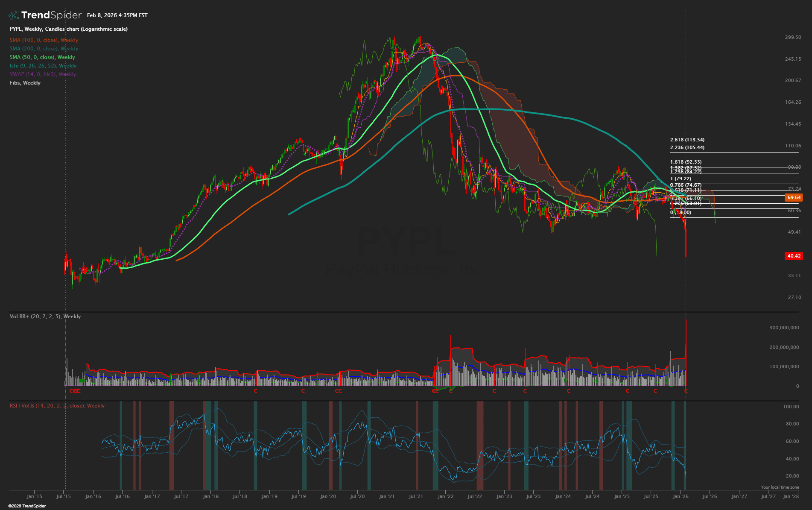This screenshot has width=812, height=510.
Task: Select the SMA (100, 0, close) legend label
Action: point(44,40)
